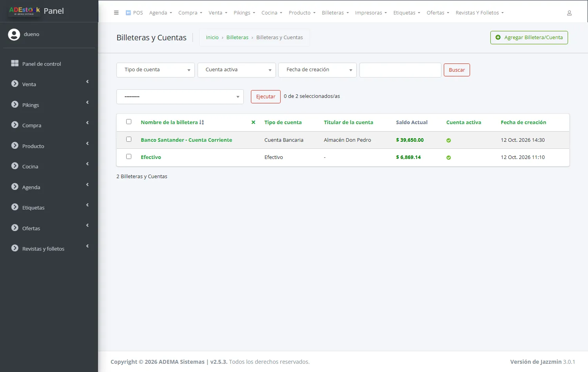
Task: Open the Efectivo wallet link
Action: coord(151,157)
